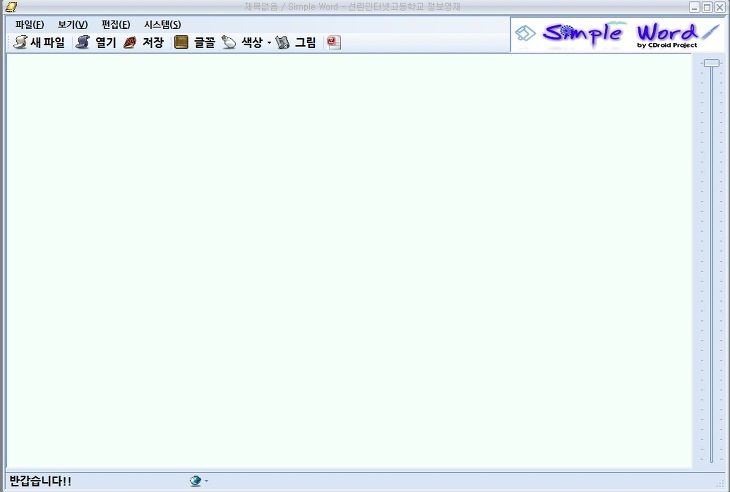
Task: Click the 반갑습니다!! status bar text
Action: [x=41, y=481]
